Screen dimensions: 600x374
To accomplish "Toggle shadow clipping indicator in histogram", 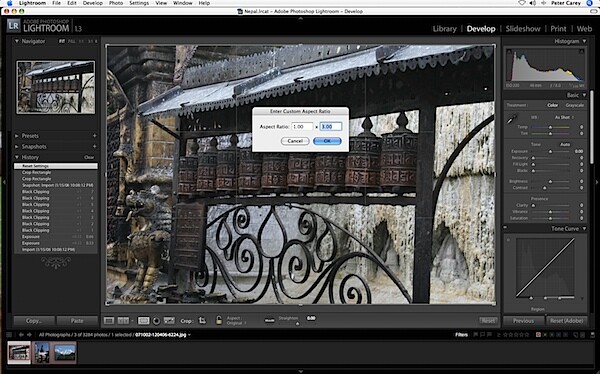I will point(509,51).
